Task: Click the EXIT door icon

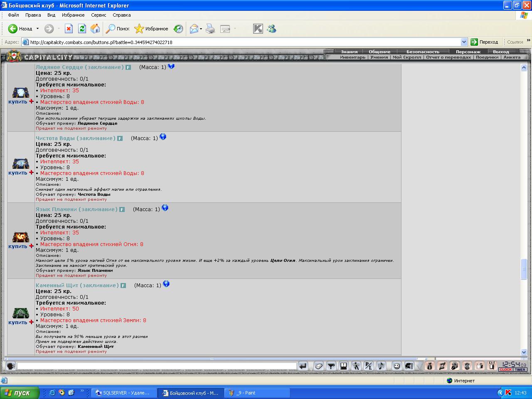Action: tap(492, 366)
